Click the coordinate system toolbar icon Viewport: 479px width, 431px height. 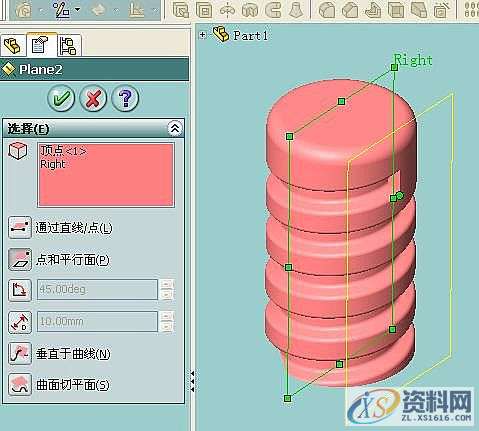coord(136,10)
